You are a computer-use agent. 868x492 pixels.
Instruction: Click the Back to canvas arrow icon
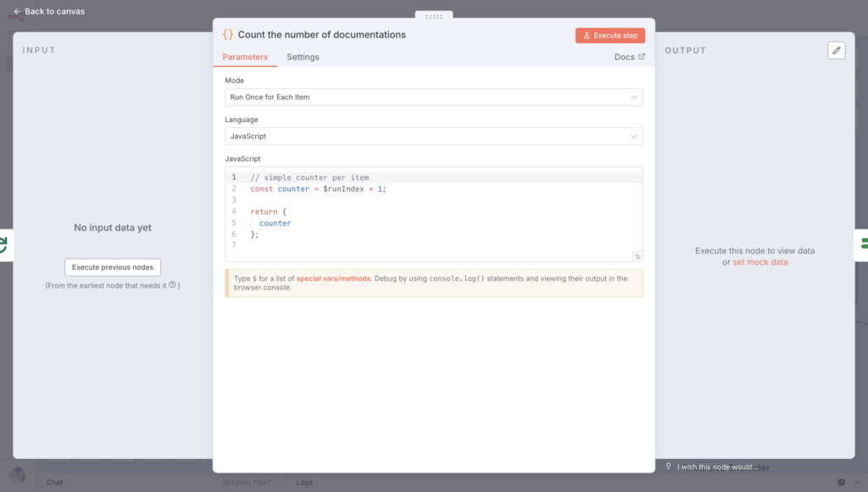click(x=17, y=12)
